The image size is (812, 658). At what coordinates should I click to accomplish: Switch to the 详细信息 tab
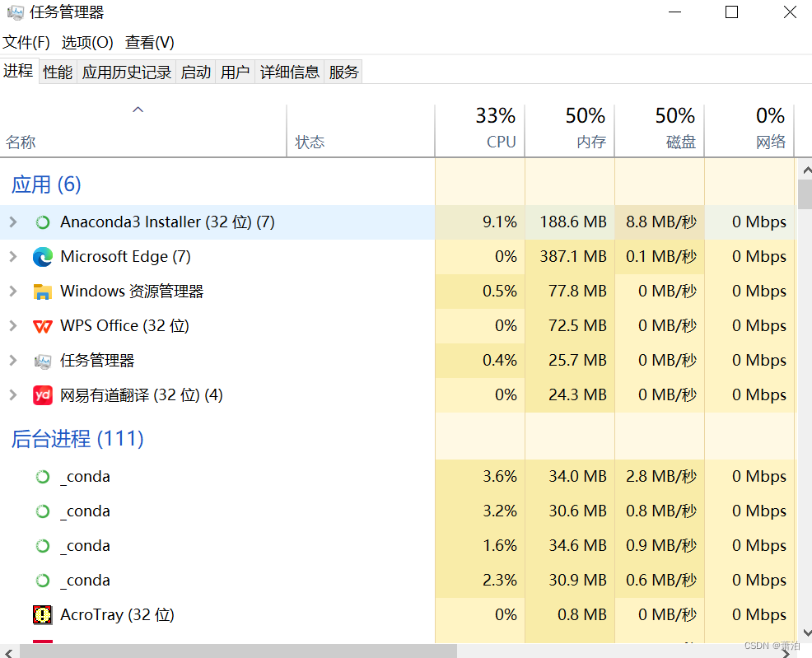[290, 72]
